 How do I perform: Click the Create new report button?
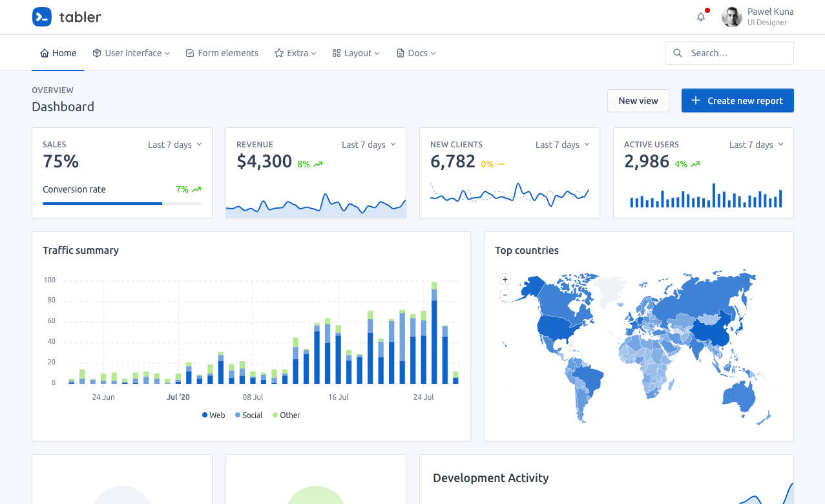(x=738, y=100)
